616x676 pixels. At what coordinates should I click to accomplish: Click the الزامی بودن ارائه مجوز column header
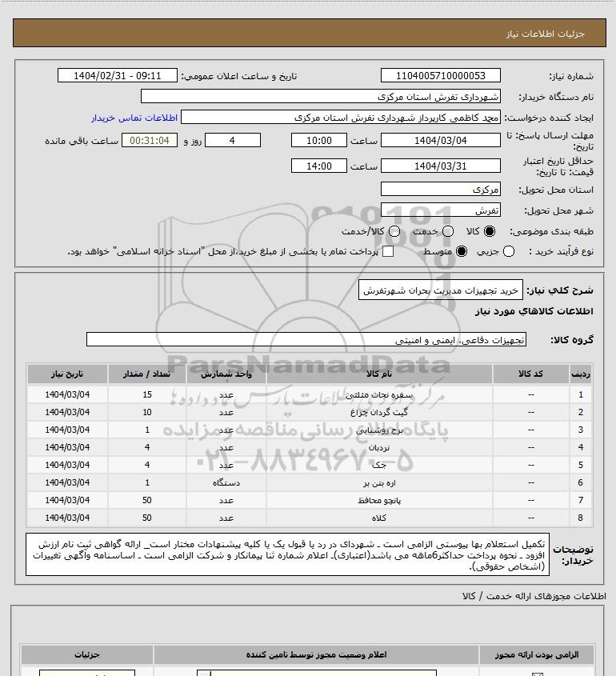[x=537, y=655]
